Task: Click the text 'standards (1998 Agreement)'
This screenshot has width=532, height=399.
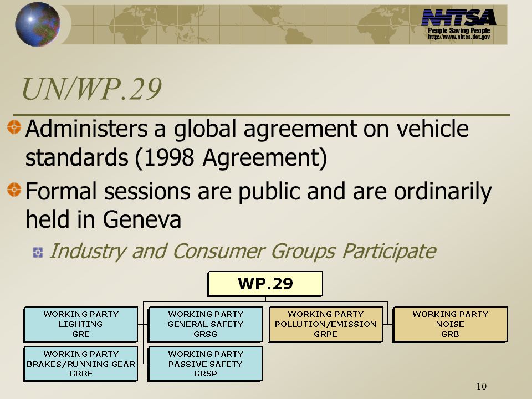Action: (x=176, y=157)
